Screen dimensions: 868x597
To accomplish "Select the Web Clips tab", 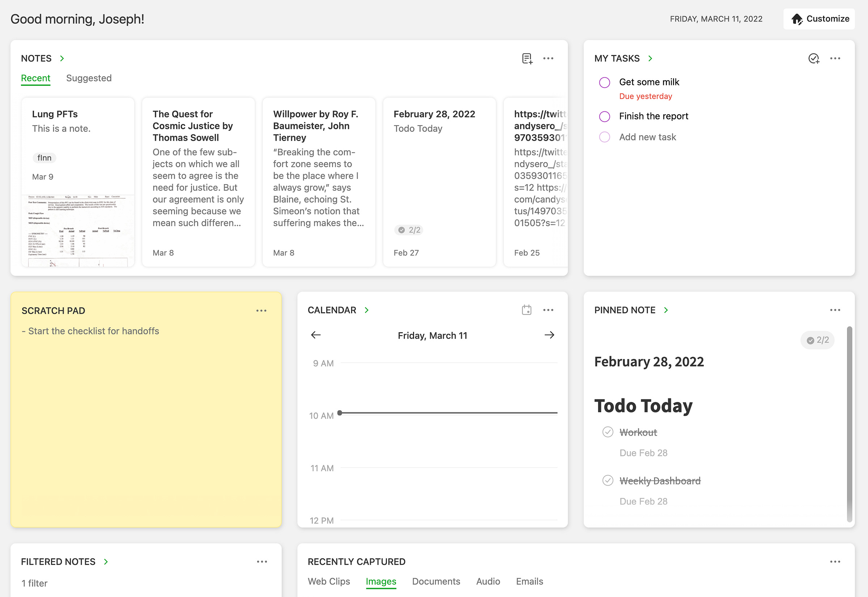I will (329, 581).
